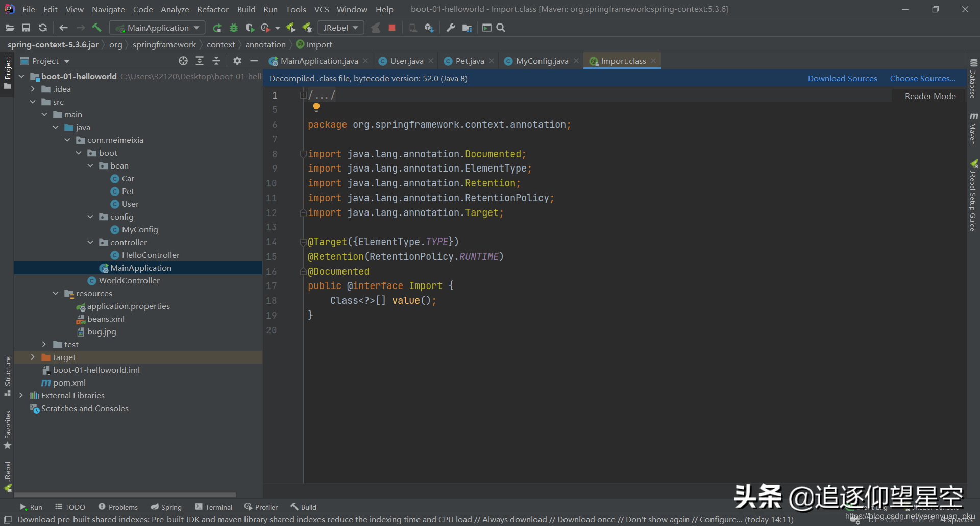Stop the running process with the red square
Viewport: 980px width, 526px height.
(392, 28)
